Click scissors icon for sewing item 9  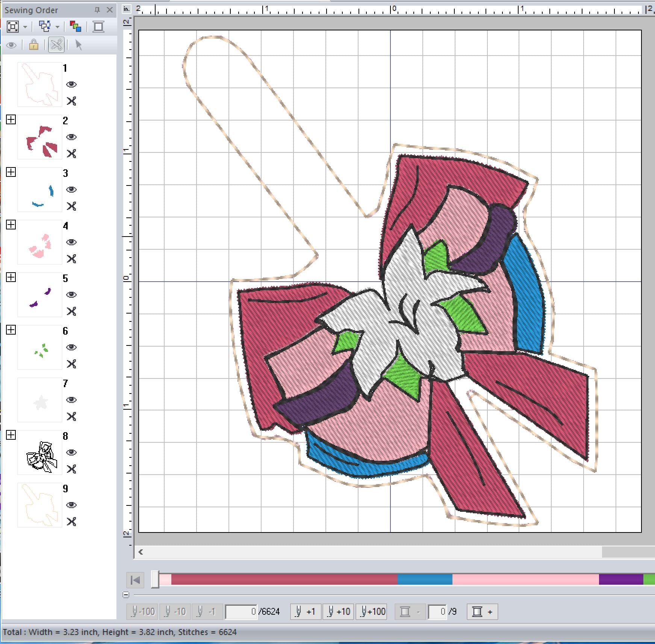[71, 522]
